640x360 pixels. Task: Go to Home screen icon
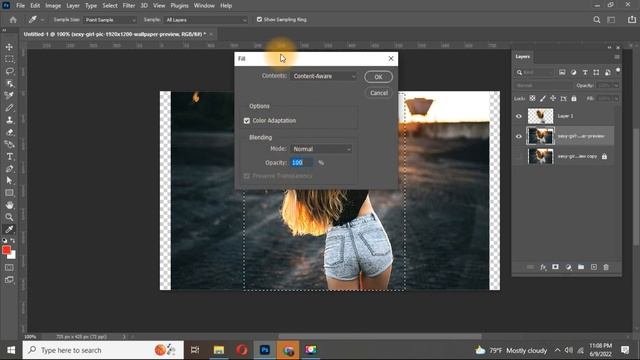pyautogui.click(x=13, y=20)
